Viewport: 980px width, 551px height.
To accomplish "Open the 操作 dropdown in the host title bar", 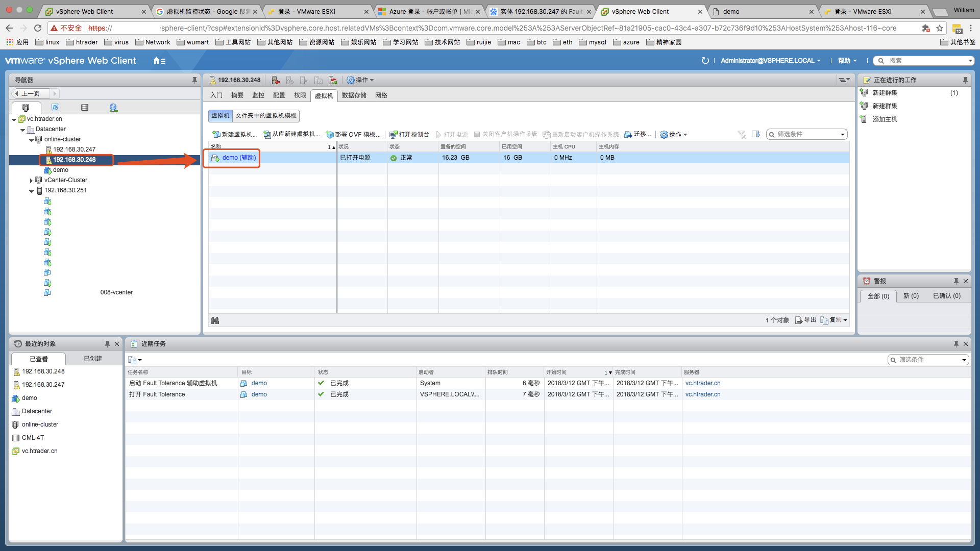I will point(360,80).
